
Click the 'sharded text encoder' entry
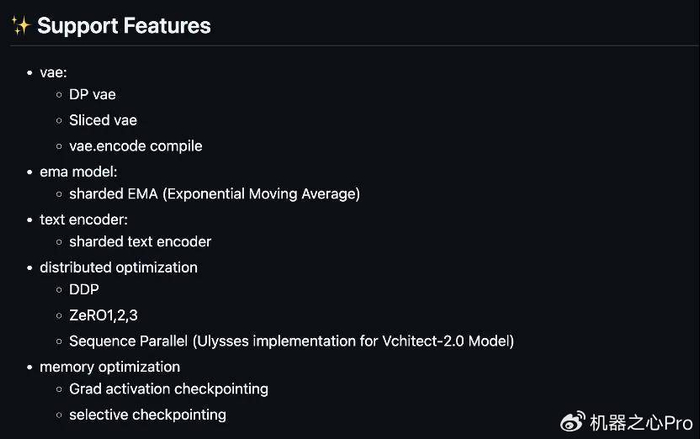click(x=140, y=241)
